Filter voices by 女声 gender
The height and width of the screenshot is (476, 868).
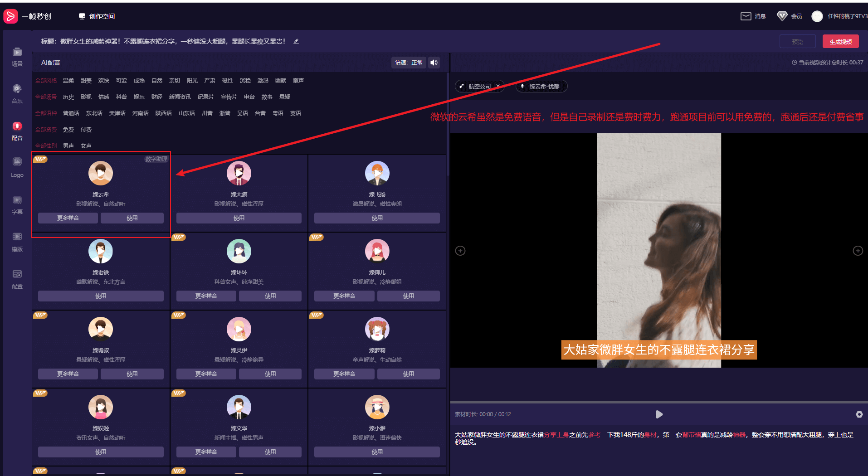click(86, 146)
